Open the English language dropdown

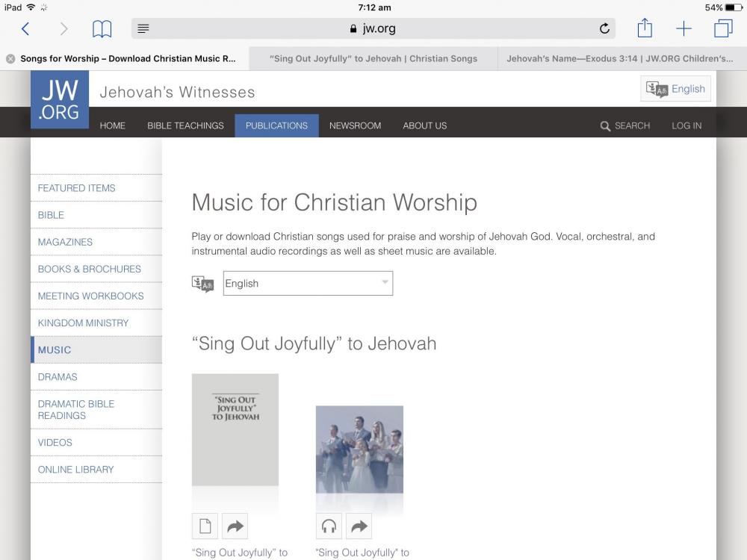pos(308,284)
